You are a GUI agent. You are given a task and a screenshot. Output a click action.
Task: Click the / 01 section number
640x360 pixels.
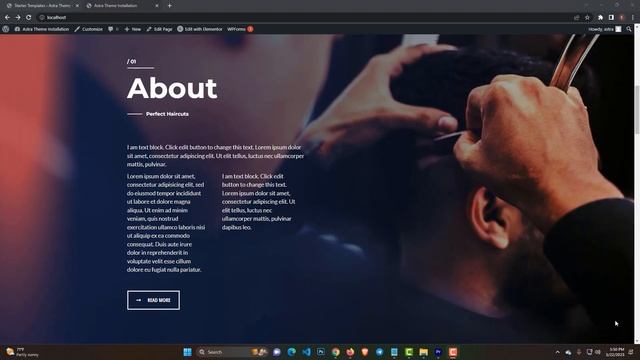131,61
